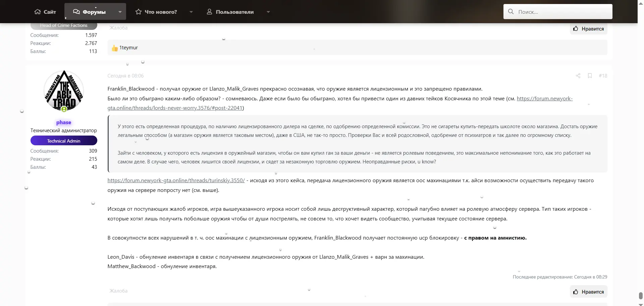Open the Что нового? dropdown

(x=191, y=12)
